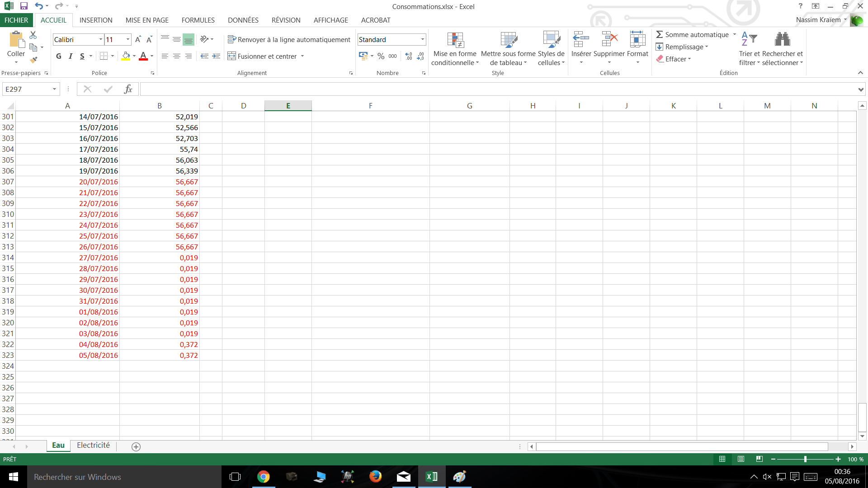Click the Percent style icon

381,56
